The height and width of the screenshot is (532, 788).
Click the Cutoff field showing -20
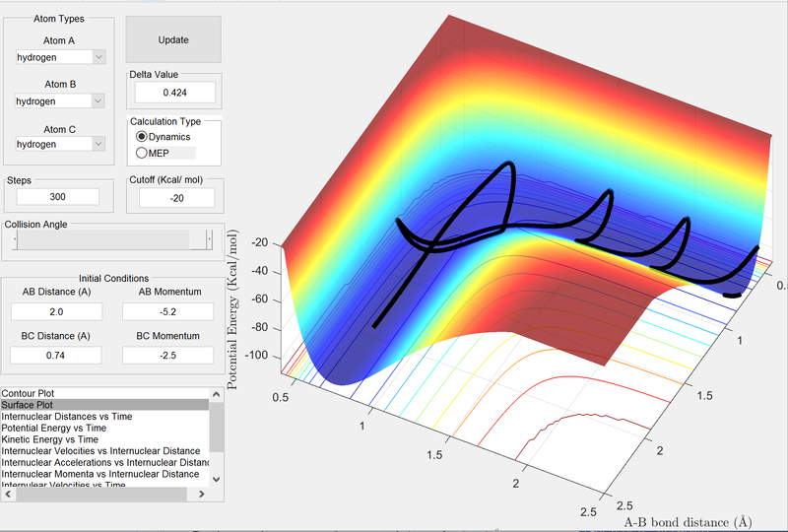[177, 198]
